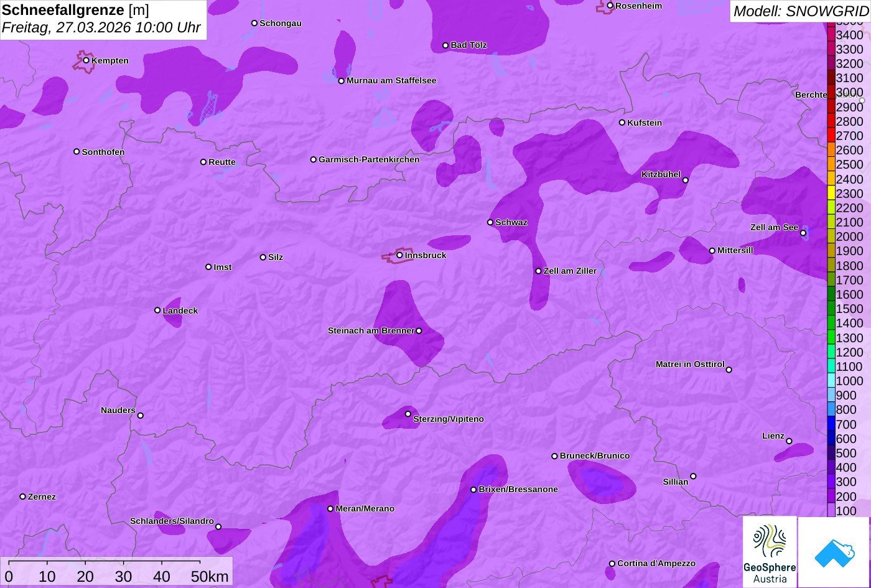Click the Nauders label
Viewport: 871px width, 588px height.
[118, 410]
